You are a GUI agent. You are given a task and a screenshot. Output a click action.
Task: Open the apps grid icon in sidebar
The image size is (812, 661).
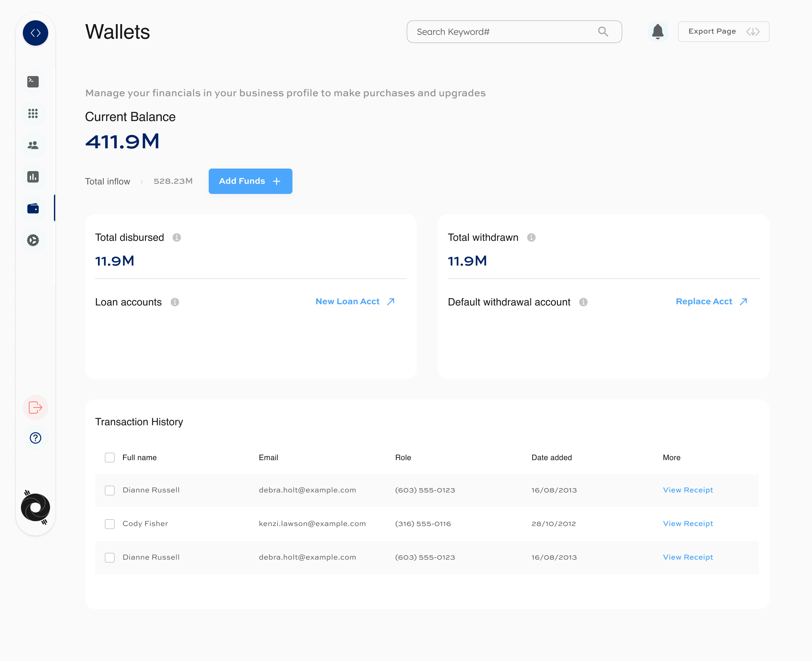click(x=33, y=113)
